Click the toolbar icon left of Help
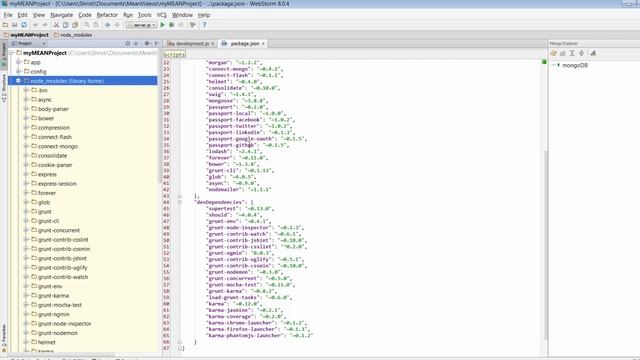 click(193, 25)
